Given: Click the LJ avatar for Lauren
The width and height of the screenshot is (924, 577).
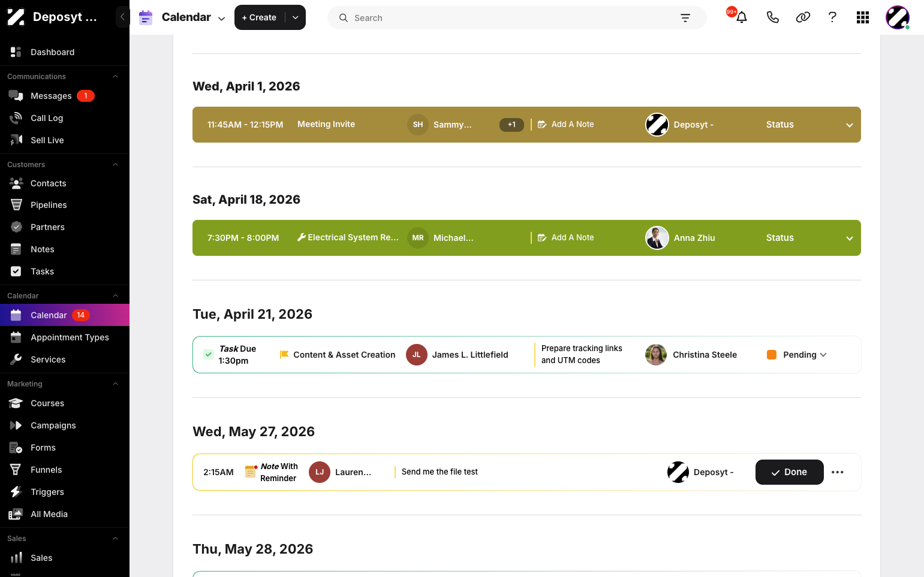Looking at the screenshot, I should pos(320,472).
